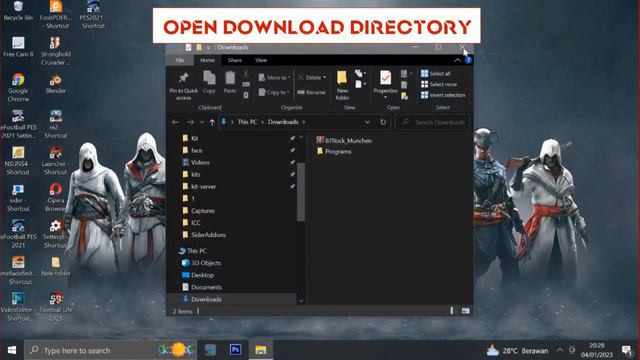
Task: Go back with the Back arrow
Action: pos(176,122)
